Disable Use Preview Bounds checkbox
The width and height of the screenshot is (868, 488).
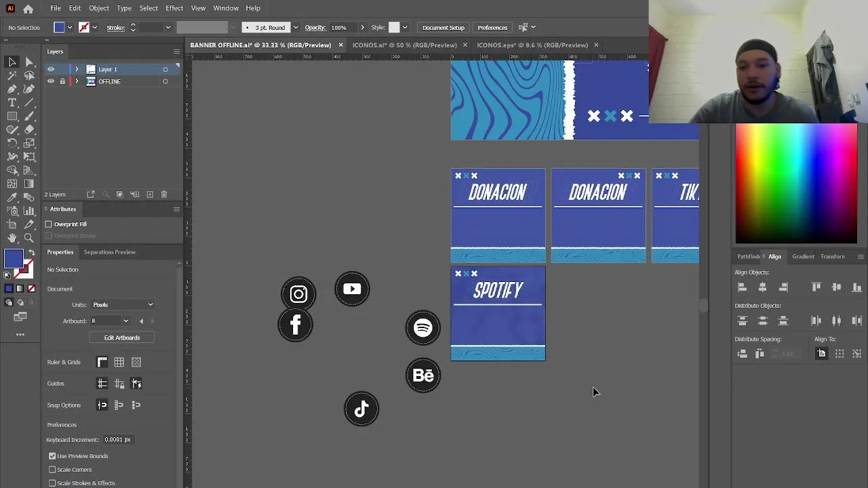(x=52, y=456)
